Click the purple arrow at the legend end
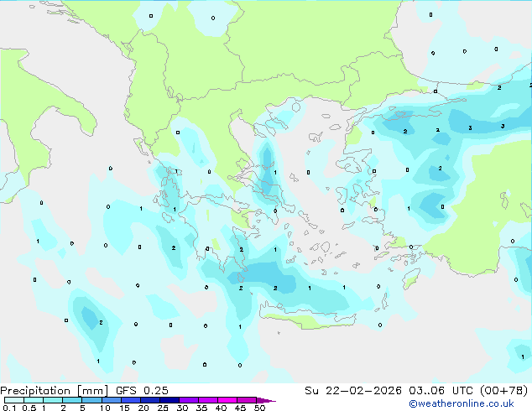The height and width of the screenshot is (411, 532). (266, 400)
